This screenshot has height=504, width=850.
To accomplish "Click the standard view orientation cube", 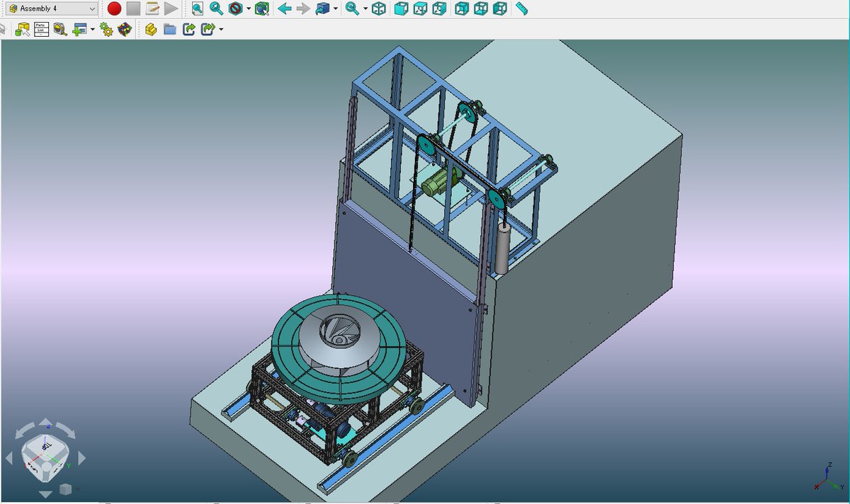I will (x=322, y=8).
